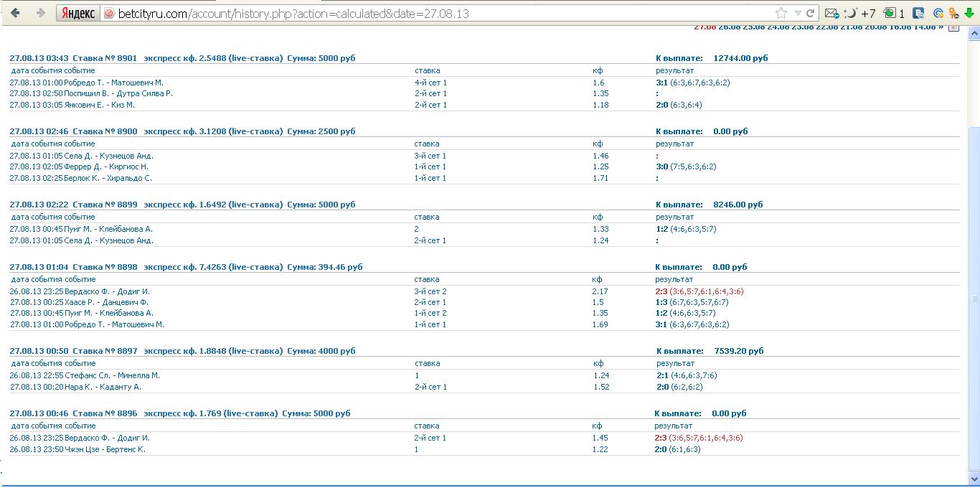
Task: Click the event 'Феррер Д. - Киргиос Н.'
Action: pyautogui.click(x=106, y=166)
